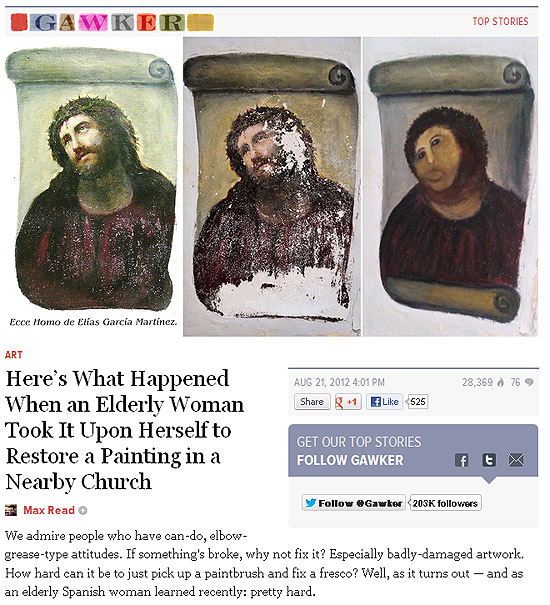Image resolution: width=550 pixels, height=605 pixels.
Task: Click the Share button
Action: pyautogui.click(x=312, y=402)
